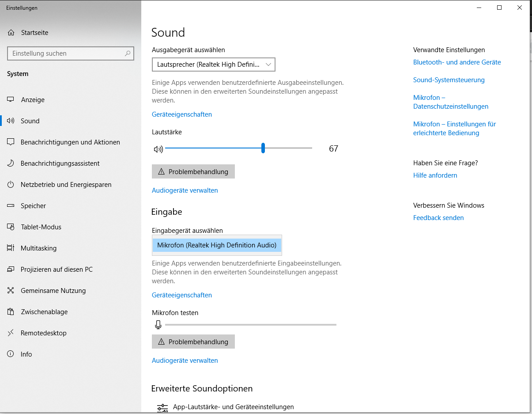
Task: Switch to the Multitasking settings page
Action: click(38, 248)
